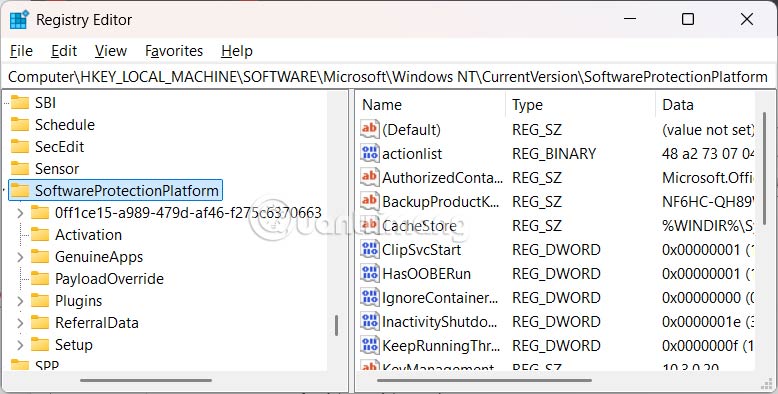Click the ReferralData folder icon
This screenshot has width=778, height=394.
pos(40,323)
